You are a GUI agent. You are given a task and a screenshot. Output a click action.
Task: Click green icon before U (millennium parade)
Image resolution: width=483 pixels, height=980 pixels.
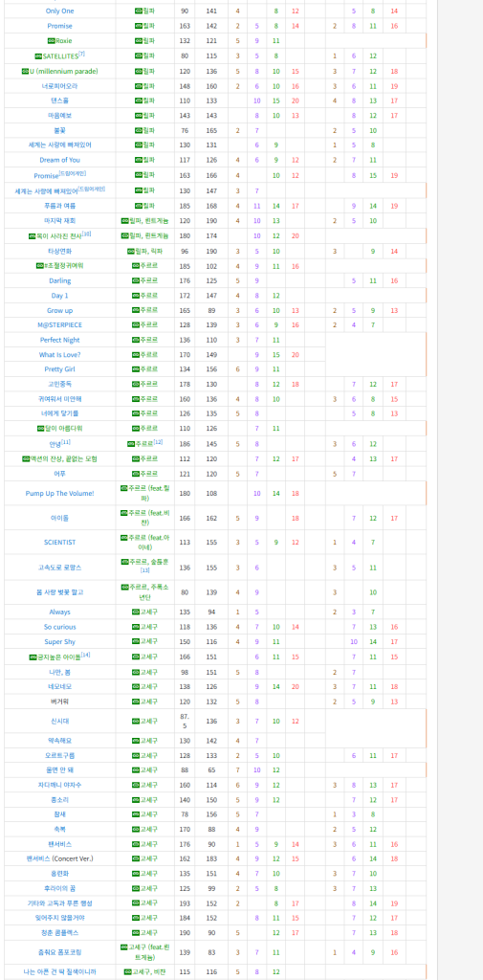pyautogui.click(x=25, y=71)
